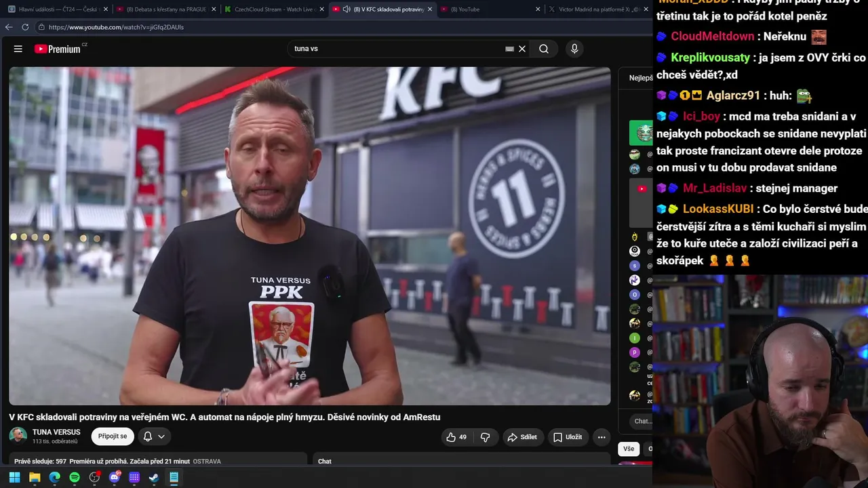
Task: Switch to the Victor Madrid X tab
Action: point(597,9)
